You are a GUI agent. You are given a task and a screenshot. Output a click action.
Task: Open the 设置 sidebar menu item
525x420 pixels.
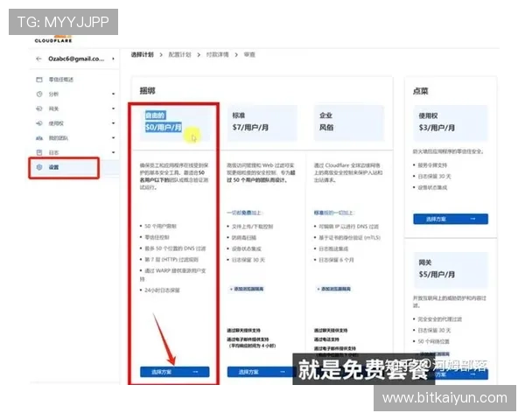pos(64,167)
